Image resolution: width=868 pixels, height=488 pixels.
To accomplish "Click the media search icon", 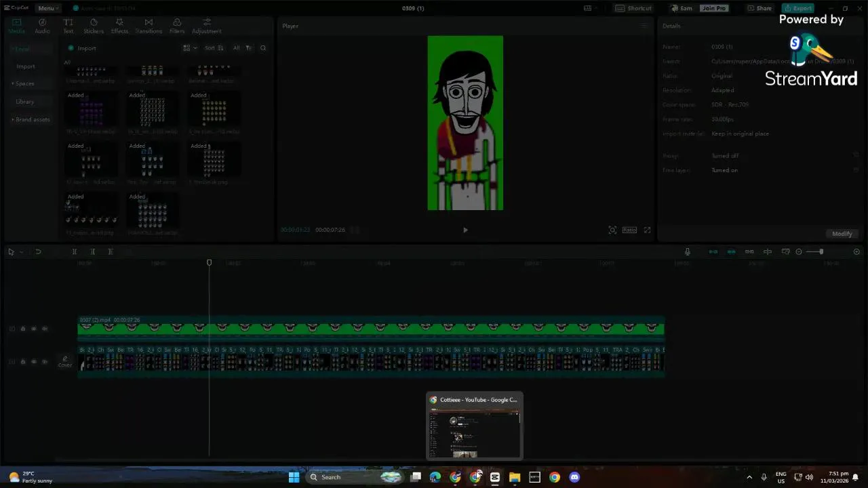I will pyautogui.click(x=263, y=48).
